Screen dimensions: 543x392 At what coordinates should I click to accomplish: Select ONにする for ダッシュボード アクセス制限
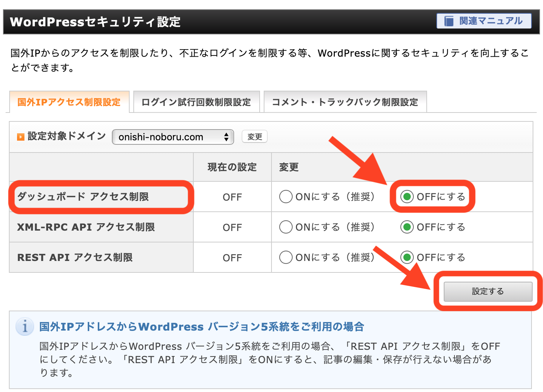(286, 197)
